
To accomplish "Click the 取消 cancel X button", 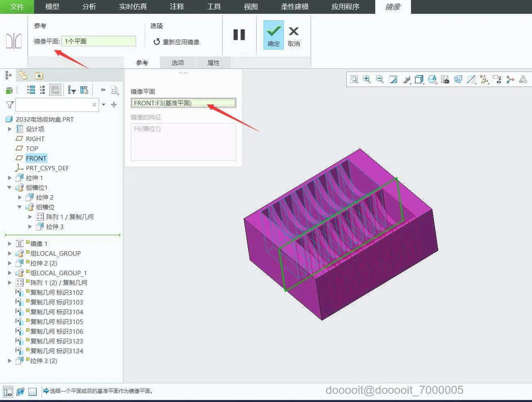I will tap(294, 36).
